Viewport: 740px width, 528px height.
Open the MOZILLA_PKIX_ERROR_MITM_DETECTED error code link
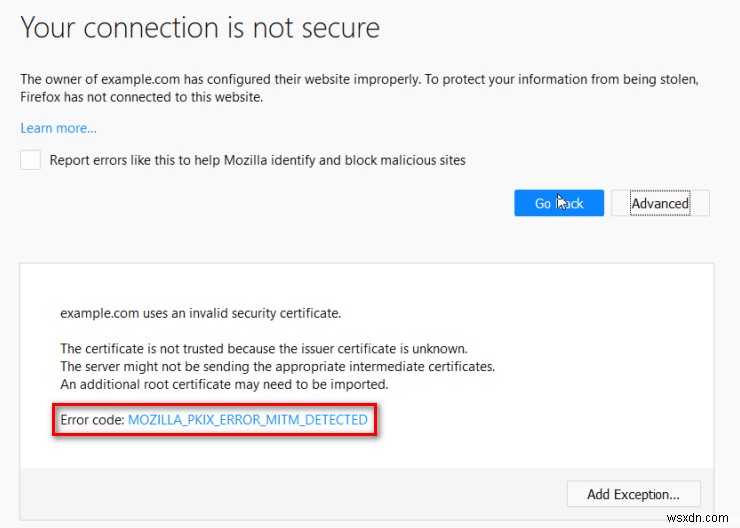pyautogui.click(x=248, y=419)
